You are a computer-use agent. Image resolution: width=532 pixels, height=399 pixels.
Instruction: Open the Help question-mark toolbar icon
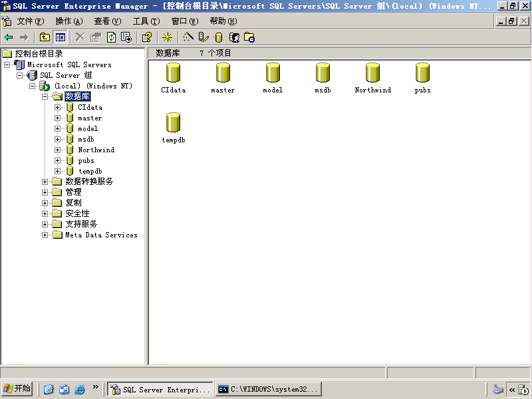(x=147, y=37)
